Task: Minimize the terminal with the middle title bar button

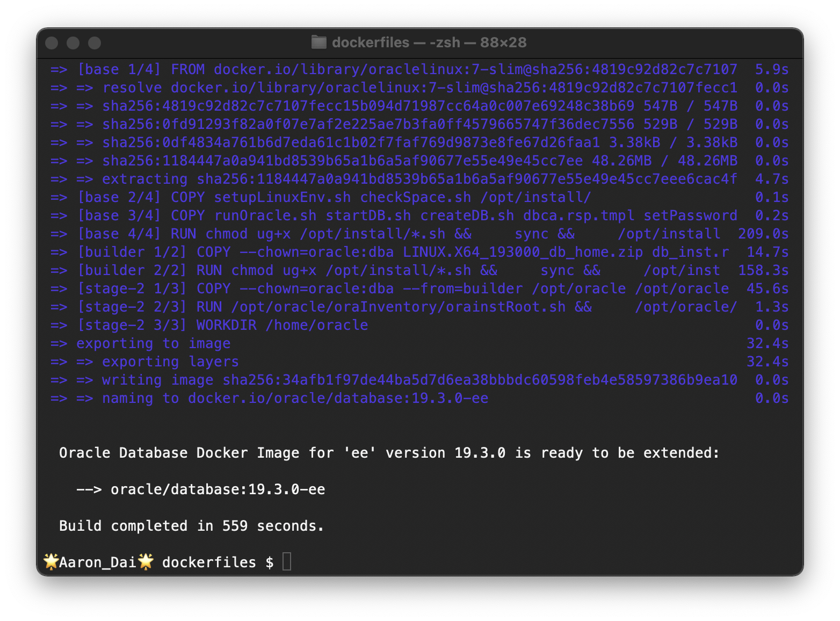Action: click(x=73, y=43)
